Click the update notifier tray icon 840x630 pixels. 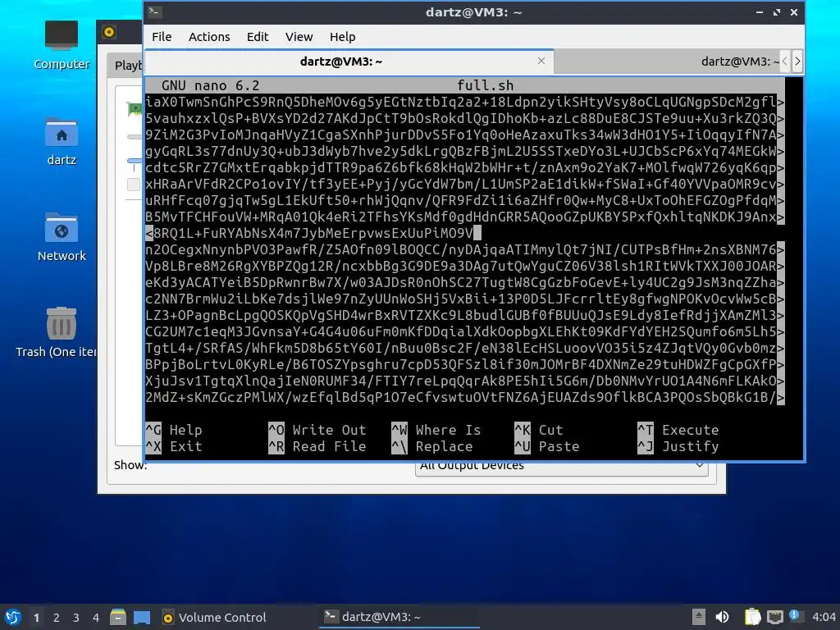click(x=795, y=616)
